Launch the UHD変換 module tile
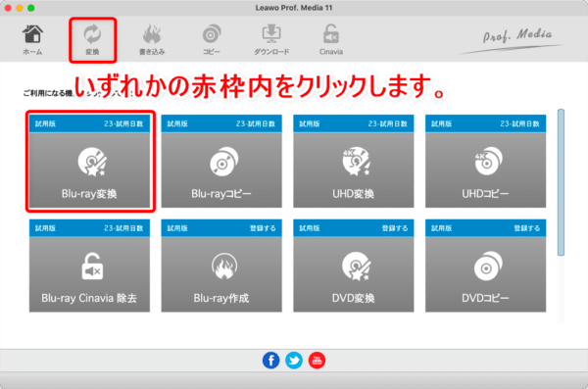 (354, 161)
